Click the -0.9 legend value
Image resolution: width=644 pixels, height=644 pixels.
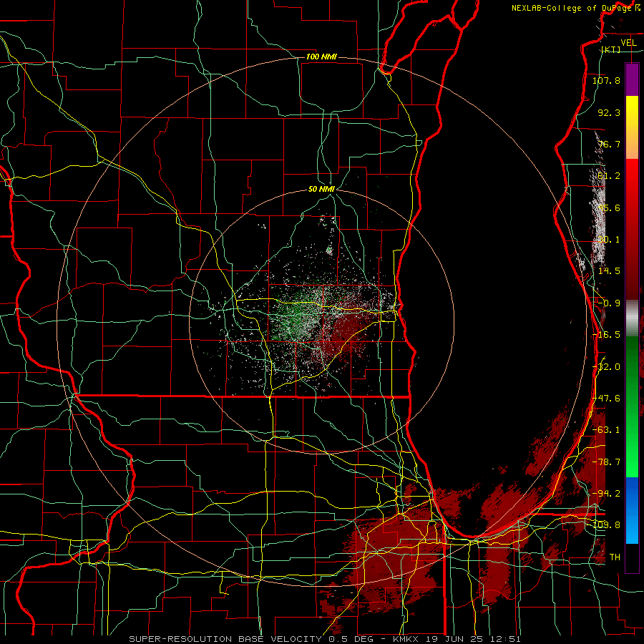click(x=609, y=303)
